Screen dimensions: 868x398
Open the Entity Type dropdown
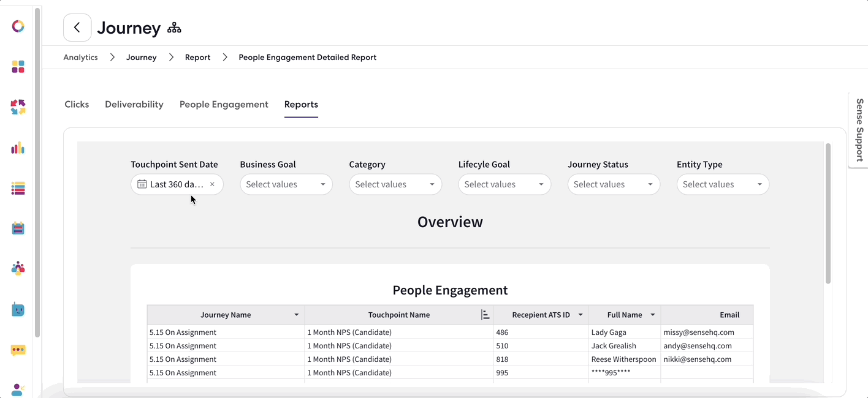click(x=723, y=184)
